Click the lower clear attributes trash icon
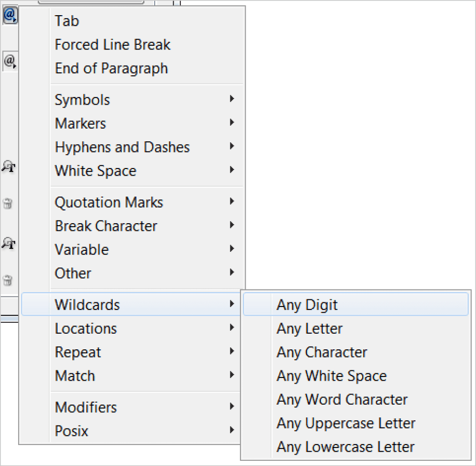476x466 pixels. click(8, 279)
